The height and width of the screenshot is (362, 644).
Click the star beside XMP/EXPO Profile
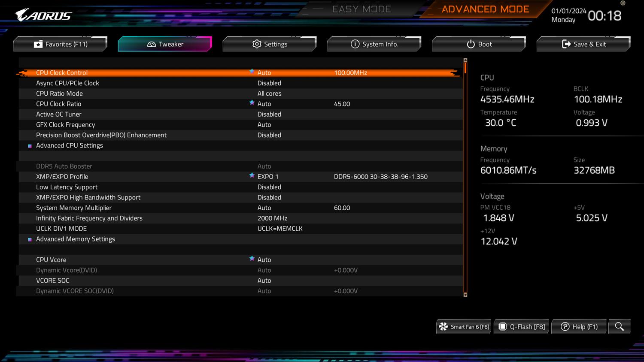[252, 176]
